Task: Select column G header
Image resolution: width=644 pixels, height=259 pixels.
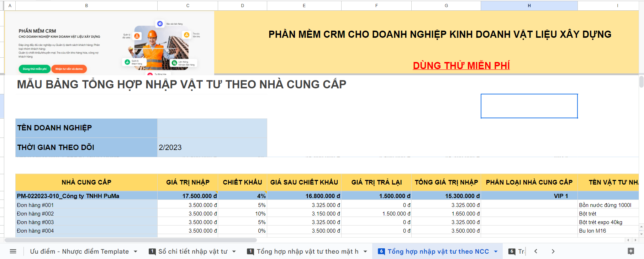Action: (x=446, y=5)
